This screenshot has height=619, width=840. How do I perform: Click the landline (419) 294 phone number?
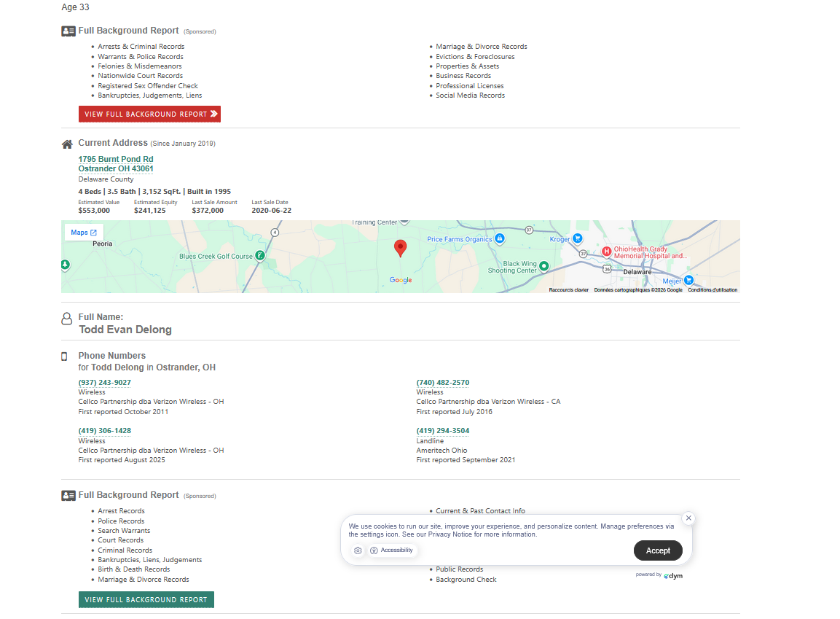click(x=443, y=431)
